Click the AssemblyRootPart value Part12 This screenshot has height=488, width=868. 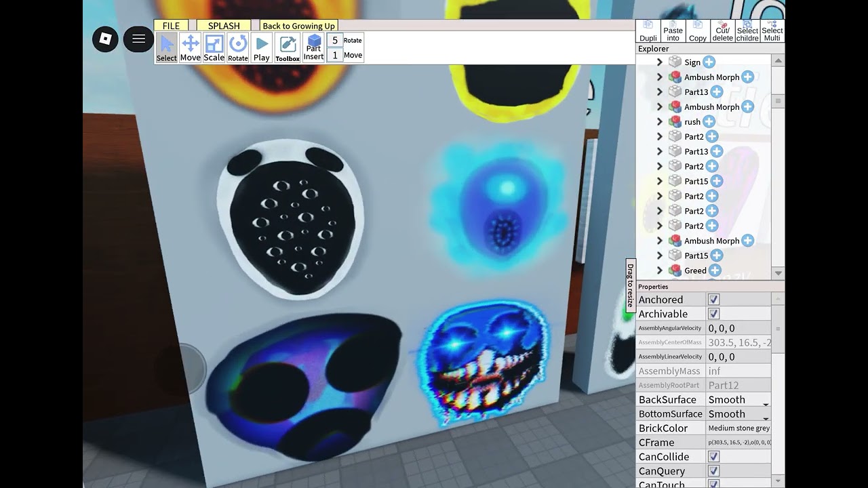tap(738, 385)
